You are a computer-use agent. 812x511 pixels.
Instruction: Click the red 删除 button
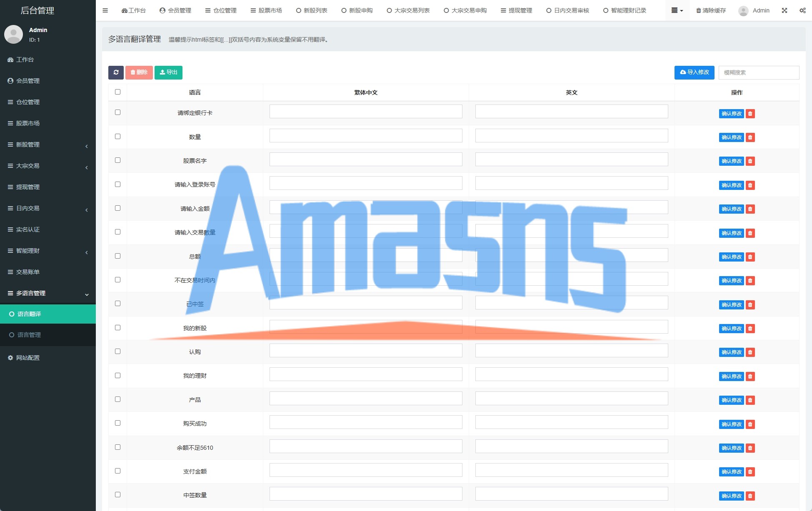click(139, 72)
